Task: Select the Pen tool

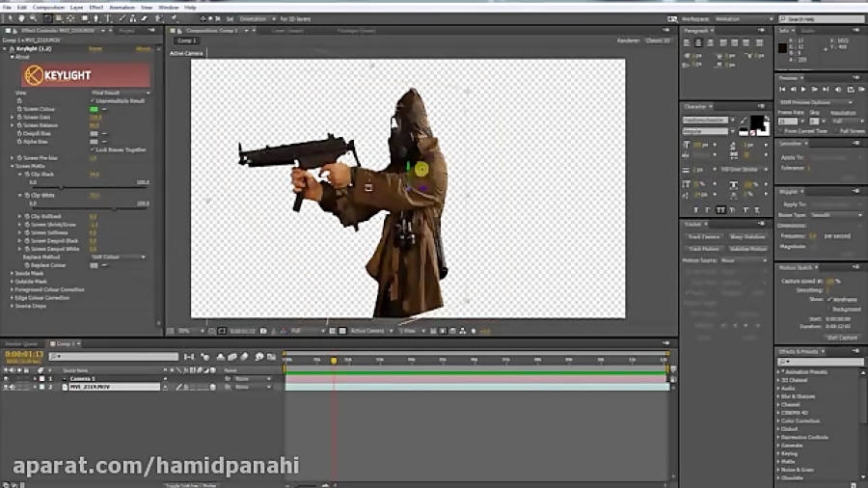Action: pyautogui.click(x=95, y=19)
